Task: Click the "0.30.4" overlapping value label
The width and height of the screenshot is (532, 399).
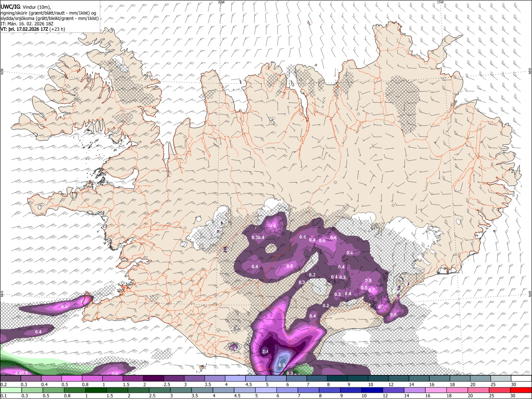Action: point(258,237)
